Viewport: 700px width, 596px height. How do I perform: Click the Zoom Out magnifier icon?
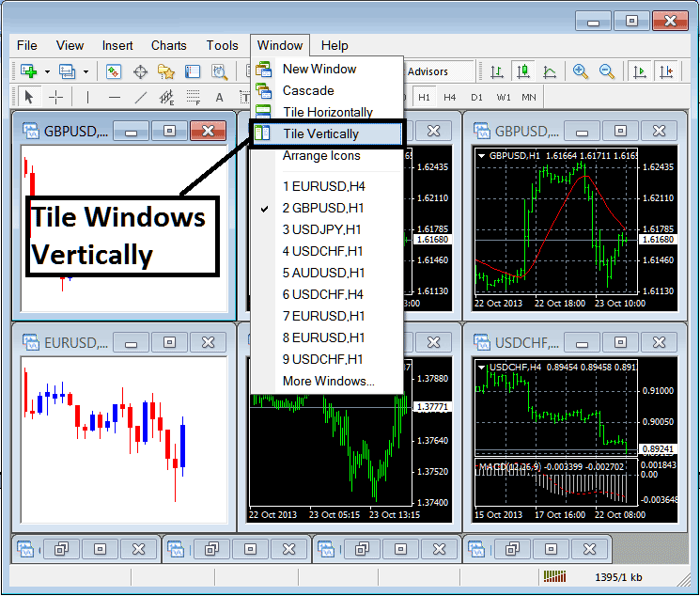607,71
